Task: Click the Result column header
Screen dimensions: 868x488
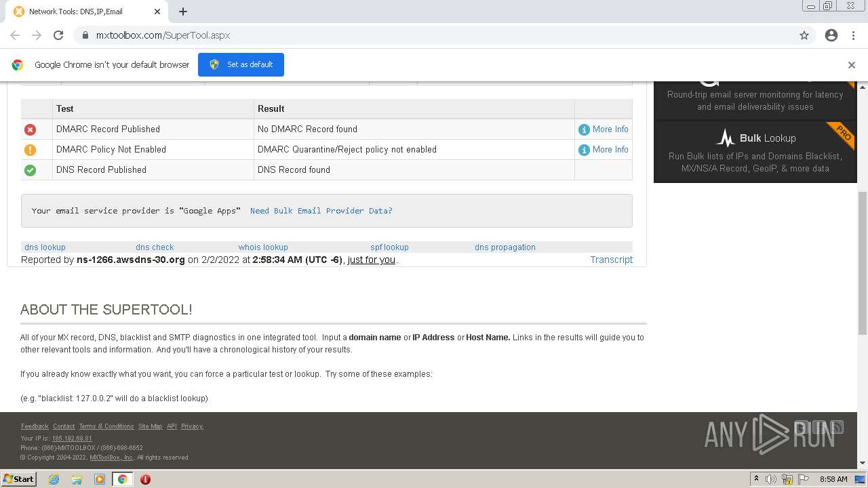Action: 414,108
